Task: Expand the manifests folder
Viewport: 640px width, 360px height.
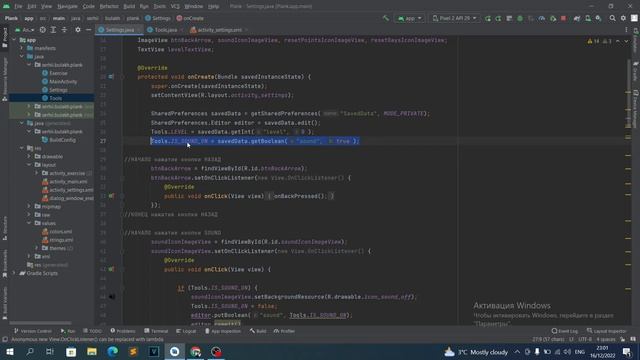Action: (x=22, y=48)
